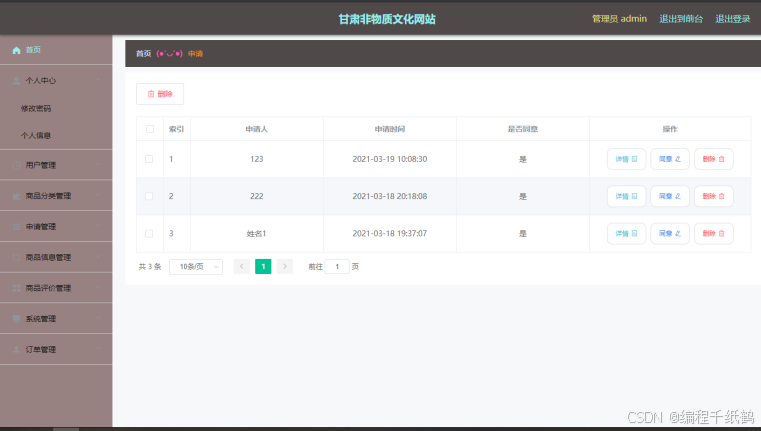761x431 pixels.
Task: Click the square icon beside 商品信息管理
Action: click(x=17, y=257)
